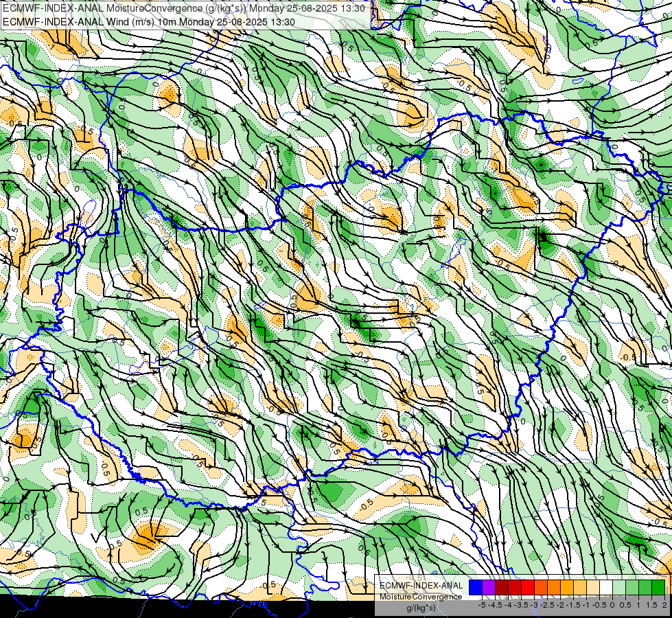Click "ECMWF-INDEX-ANAL" text in the legend box
The height and width of the screenshot is (618, 672).
421,586
